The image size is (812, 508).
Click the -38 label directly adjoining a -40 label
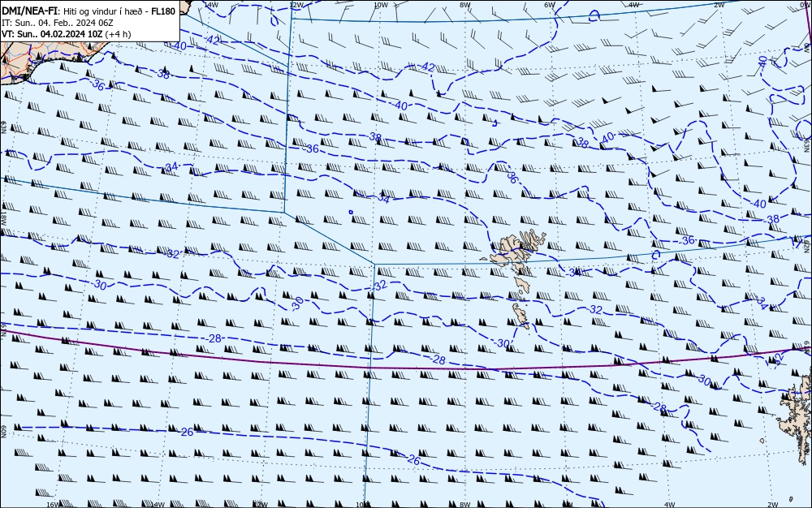[x=584, y=144]
